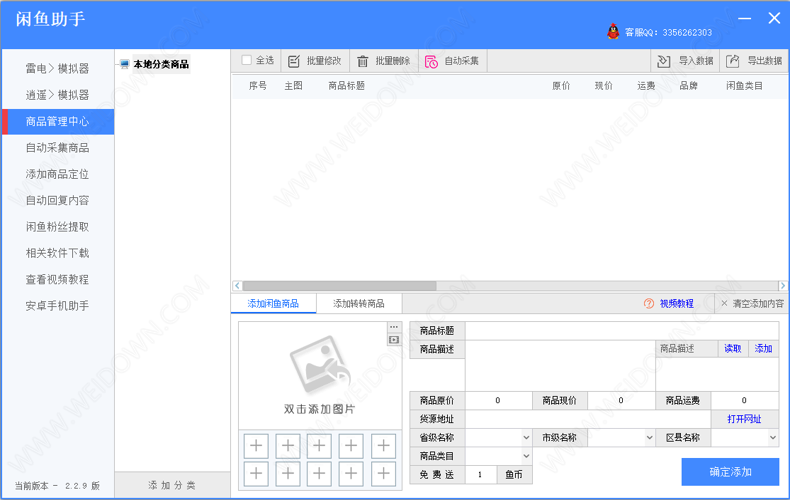Open the 区县名称 district dropdown

tap(773, 438)
